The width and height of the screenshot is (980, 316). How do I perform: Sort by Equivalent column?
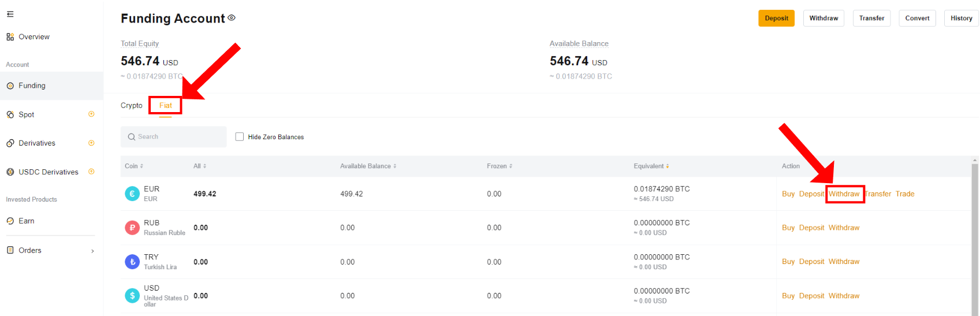651,166
